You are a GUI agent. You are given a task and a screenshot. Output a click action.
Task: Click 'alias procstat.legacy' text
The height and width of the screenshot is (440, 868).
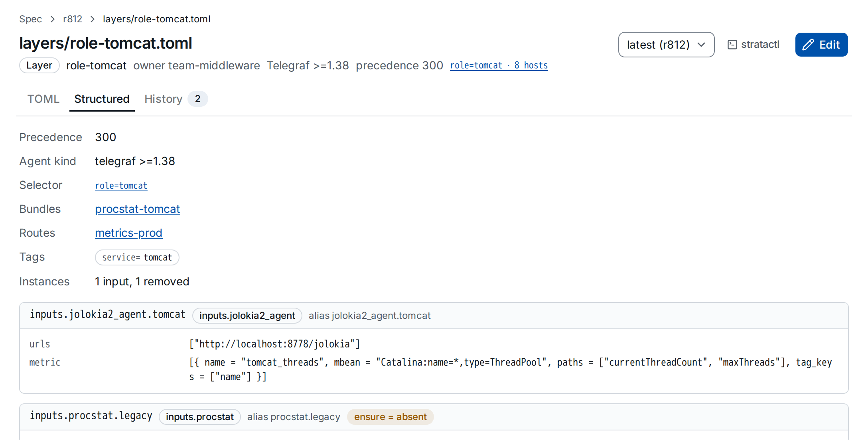294,417
